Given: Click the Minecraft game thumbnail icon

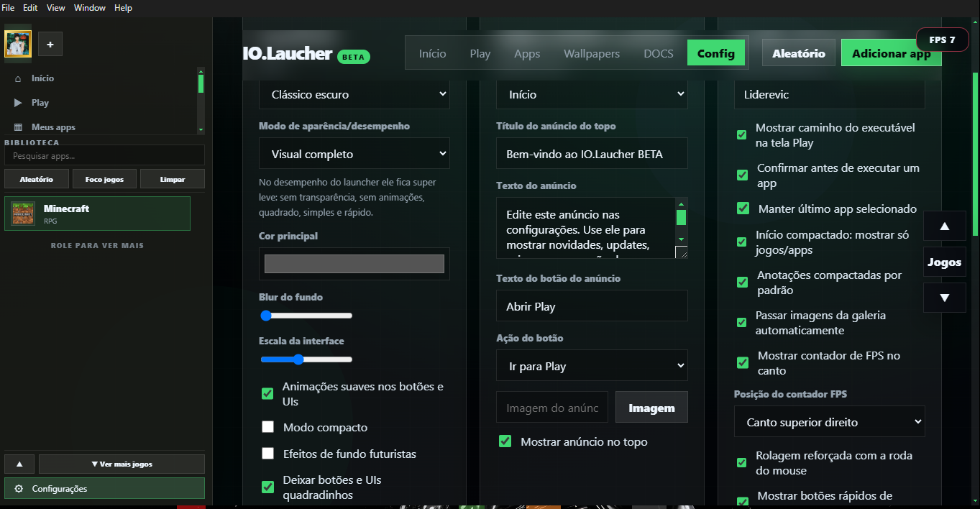Looking at the screenshot, I should 23,214.
